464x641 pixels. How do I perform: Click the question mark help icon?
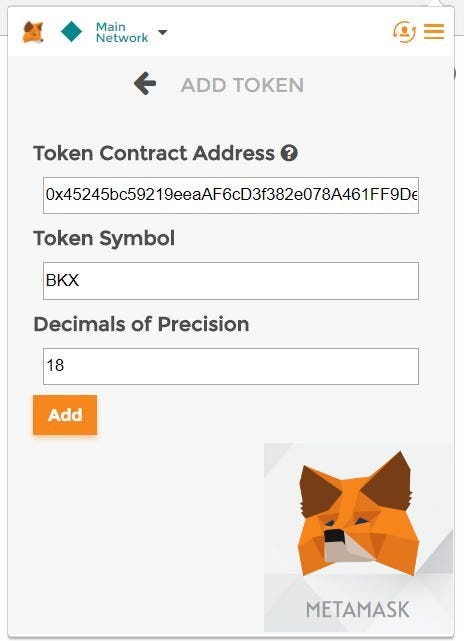[289, 153]
